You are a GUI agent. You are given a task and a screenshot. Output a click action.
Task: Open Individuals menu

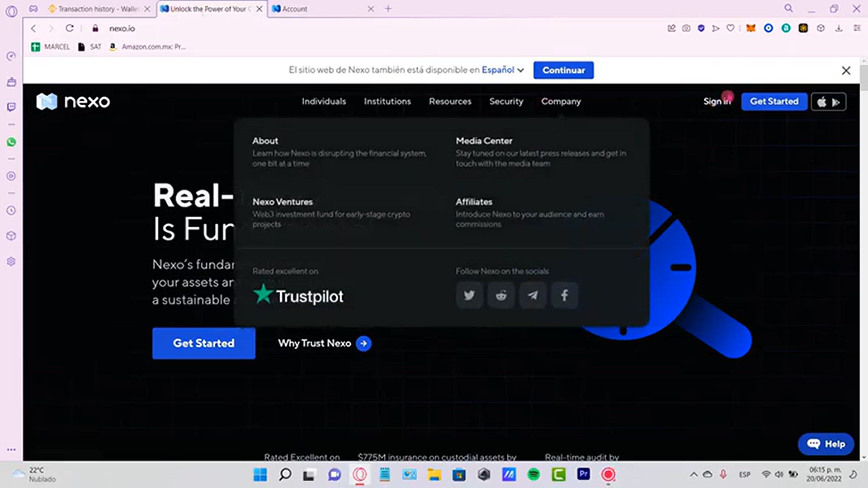click(x=324, y=102)
